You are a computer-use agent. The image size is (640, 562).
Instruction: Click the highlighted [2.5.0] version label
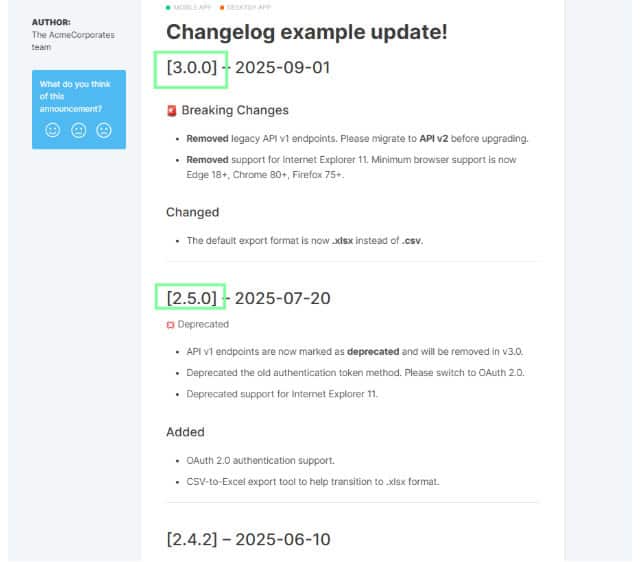click(x=191, y=297)
